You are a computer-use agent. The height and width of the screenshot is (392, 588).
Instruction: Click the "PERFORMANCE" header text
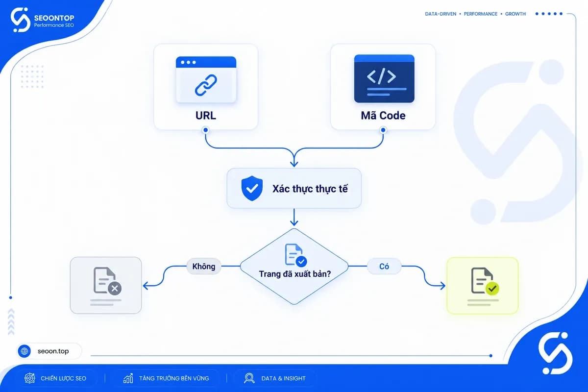480,14
